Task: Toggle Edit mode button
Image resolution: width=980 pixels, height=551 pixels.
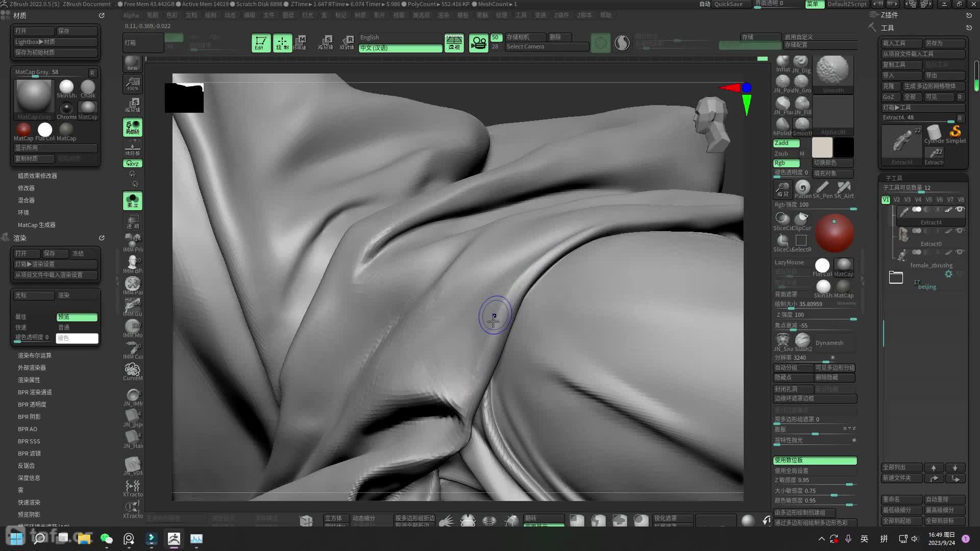Action: click(x=260, y=43)
